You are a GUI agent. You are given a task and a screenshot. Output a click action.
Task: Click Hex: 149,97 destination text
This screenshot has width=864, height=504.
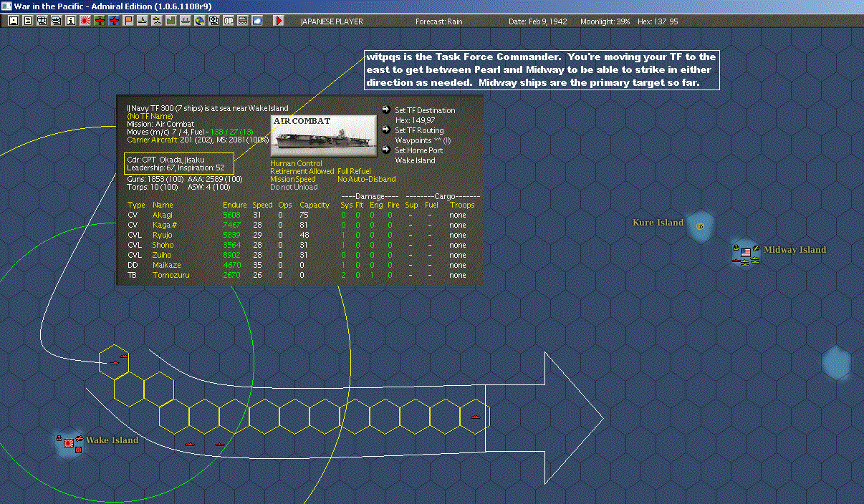415,120
